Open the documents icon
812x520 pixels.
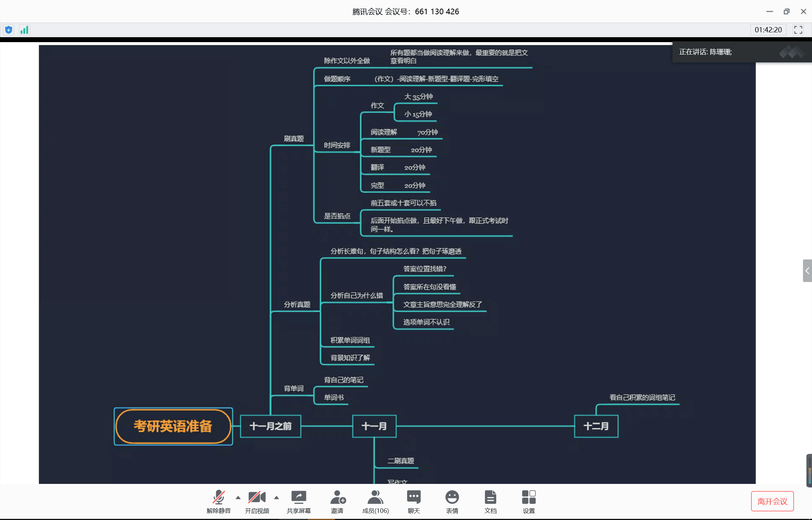point(490,497)
